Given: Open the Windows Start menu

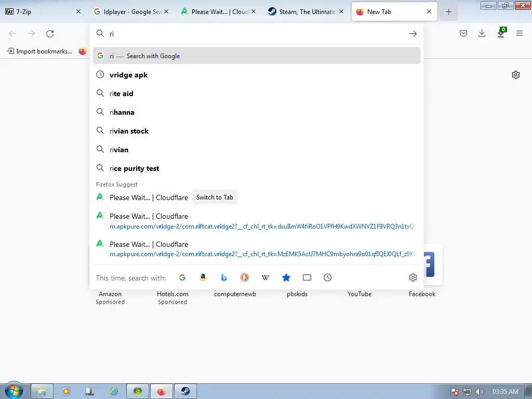Looking at the screenshot, I should click(x=14, y=391).
